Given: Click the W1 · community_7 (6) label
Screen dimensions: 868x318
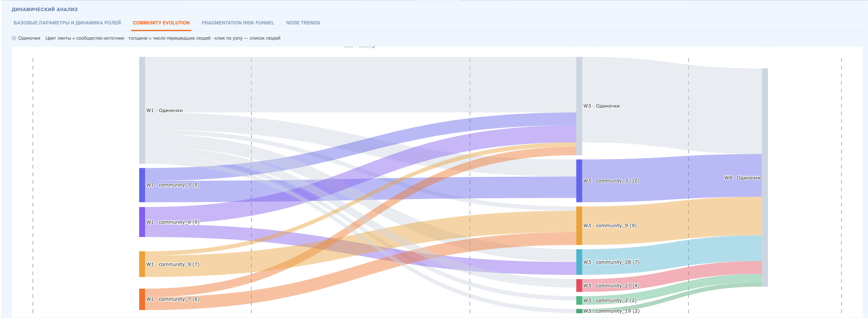Looking at the screenshot, I should pos(173,299).
